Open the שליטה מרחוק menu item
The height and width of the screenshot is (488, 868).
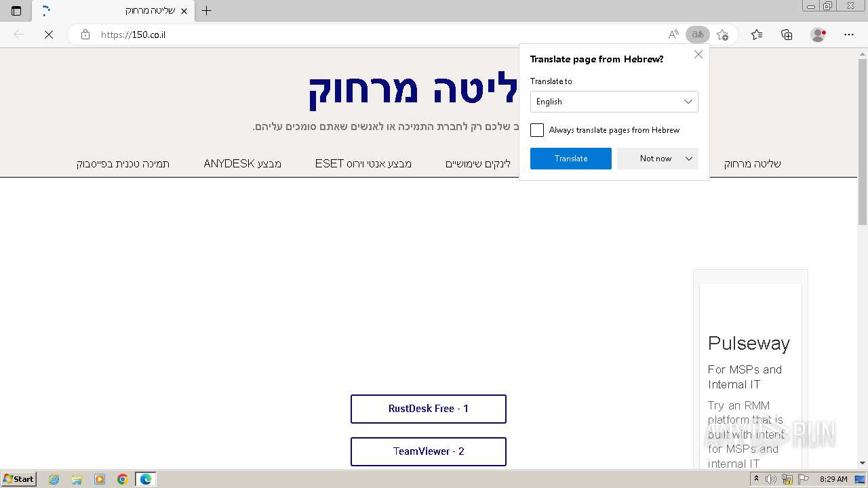click(753, 163)
